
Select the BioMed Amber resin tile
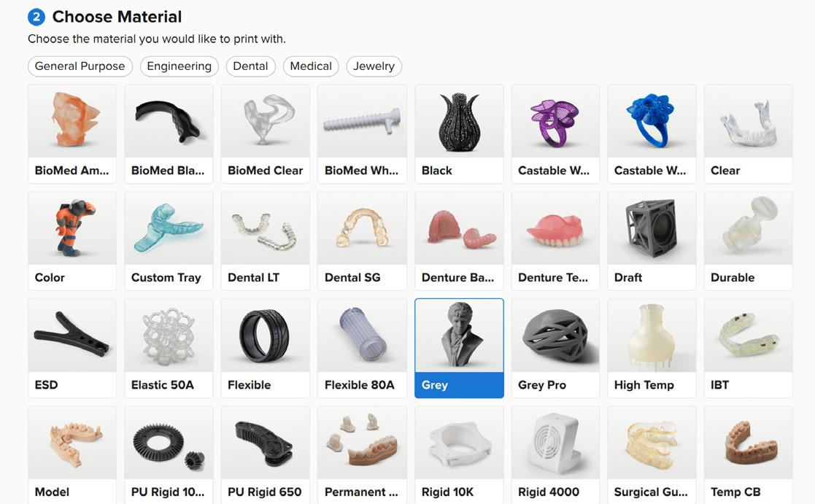(x=72, y=134)
